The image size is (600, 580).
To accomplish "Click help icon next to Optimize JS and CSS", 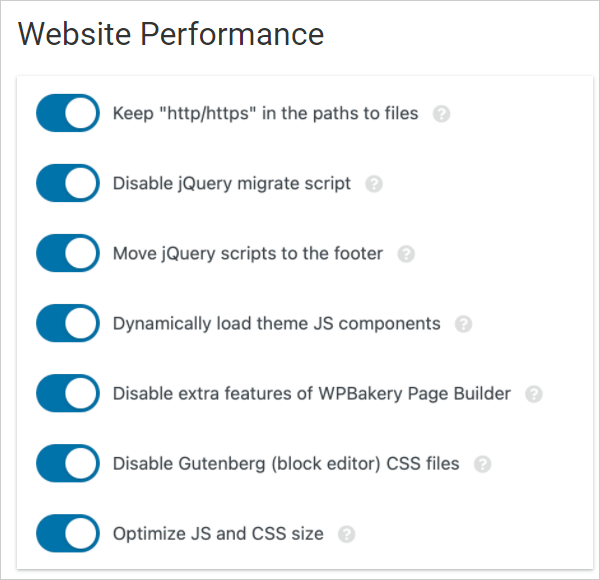I will pos(347,534).
